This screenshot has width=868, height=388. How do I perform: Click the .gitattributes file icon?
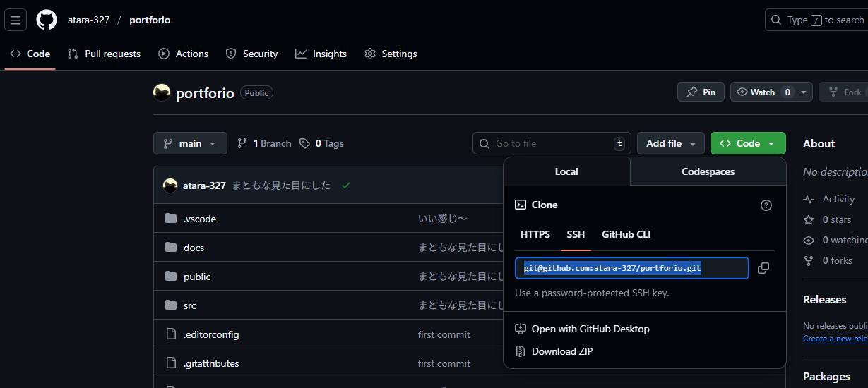(171, 363)
